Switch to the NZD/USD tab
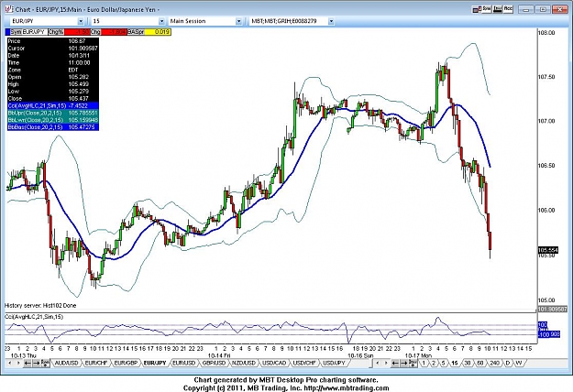This screenshot has height=392, width=573. [x=244, y=364]
